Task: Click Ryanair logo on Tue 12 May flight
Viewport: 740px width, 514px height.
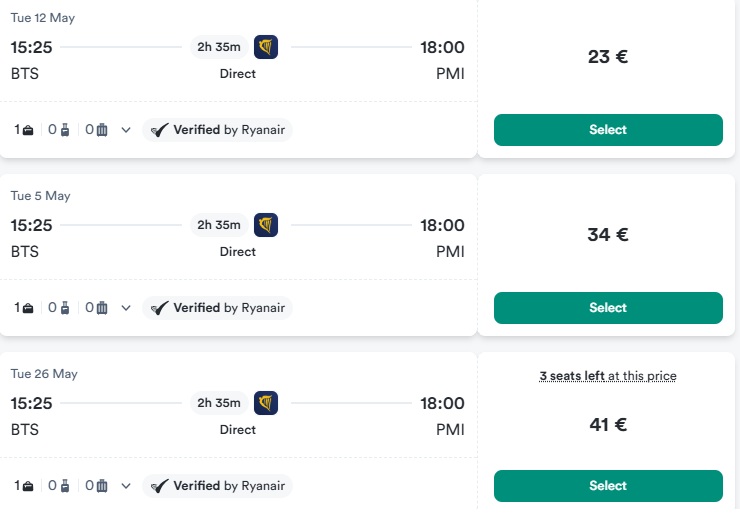Action: pos(266,47)
